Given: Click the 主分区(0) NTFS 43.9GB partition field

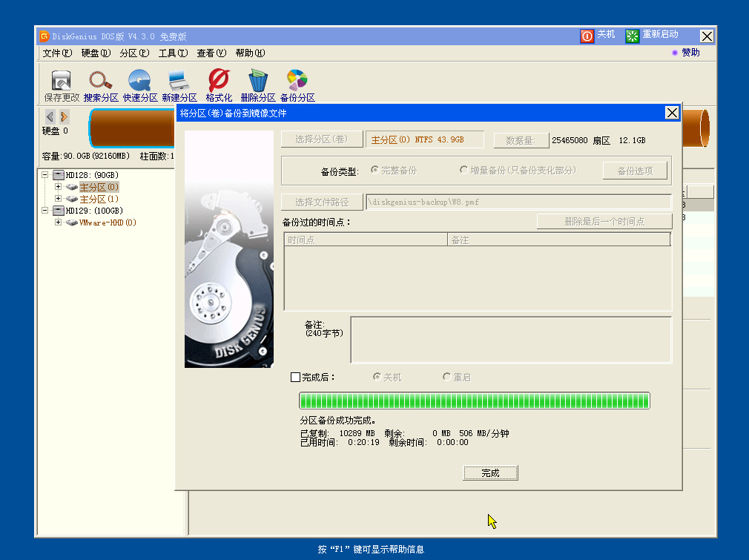Looking at the screenshot, I should [x=425, y=139].
